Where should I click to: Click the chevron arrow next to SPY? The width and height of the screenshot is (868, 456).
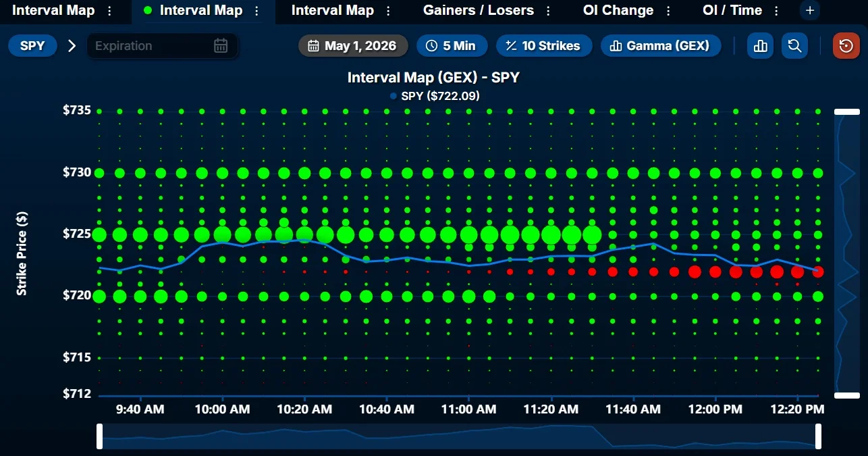[x=72, y=46]
